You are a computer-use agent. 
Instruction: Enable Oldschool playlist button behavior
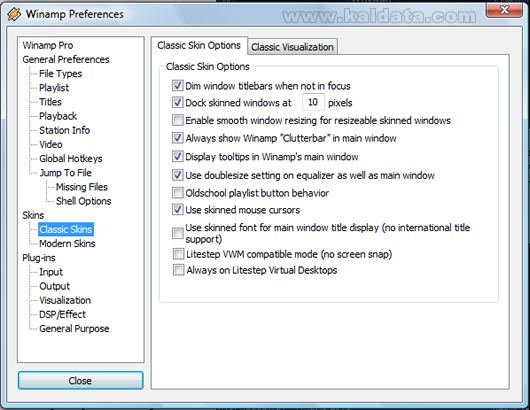[x=177, y=193]
